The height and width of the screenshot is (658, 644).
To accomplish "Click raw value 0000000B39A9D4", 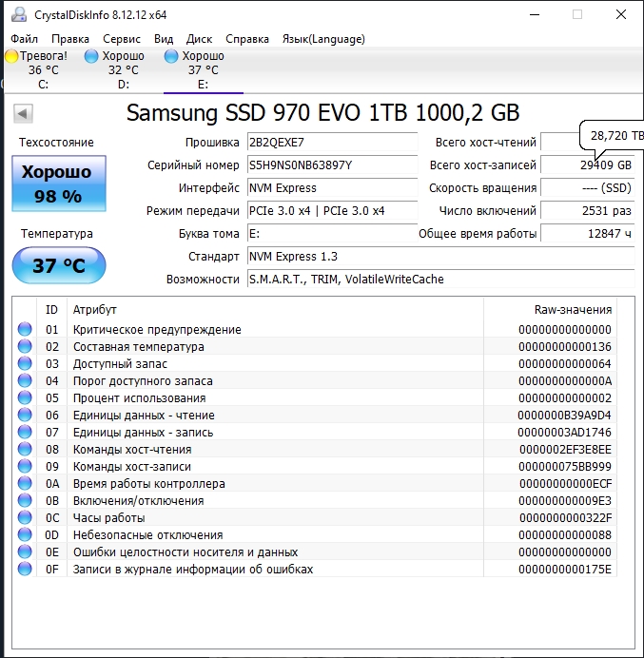I will 564,416.
